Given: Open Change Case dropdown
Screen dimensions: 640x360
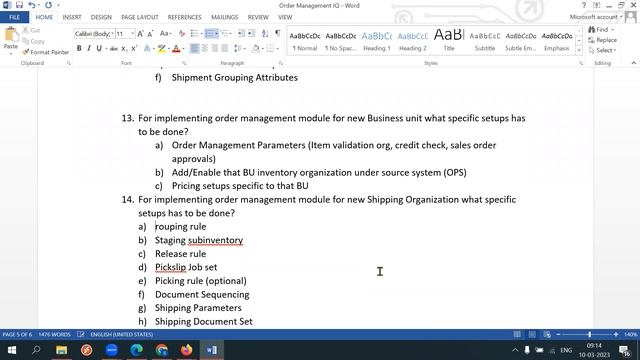Looking at the screenshot, I should point(165,33).
